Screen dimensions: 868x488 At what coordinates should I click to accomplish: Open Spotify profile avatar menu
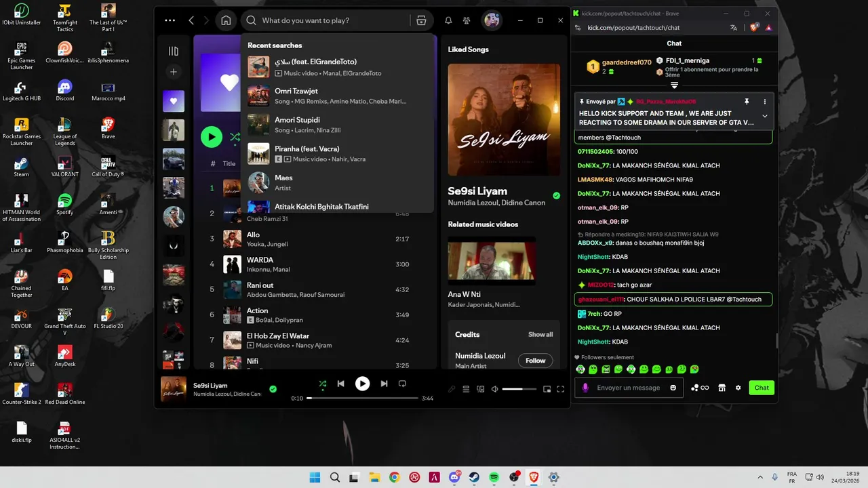pyautogui.click(x=492, y=20)
